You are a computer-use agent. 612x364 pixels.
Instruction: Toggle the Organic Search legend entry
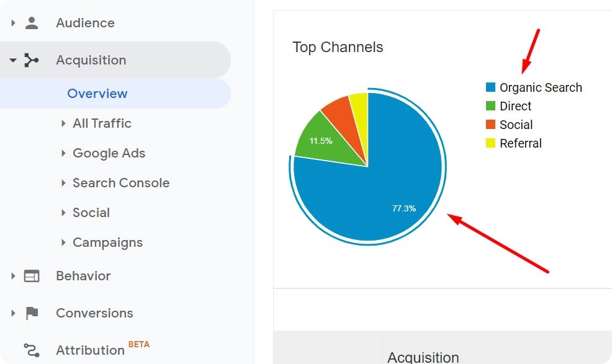click(x=541, y=87)
